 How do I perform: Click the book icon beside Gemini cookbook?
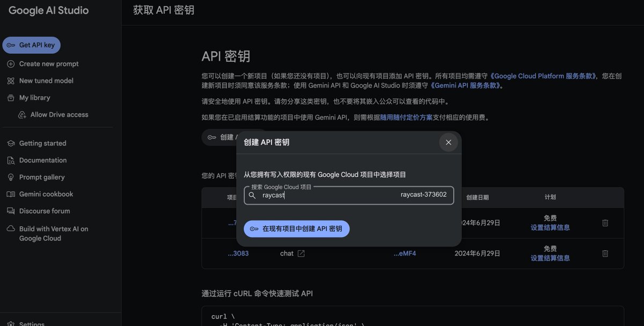point(11,194)
